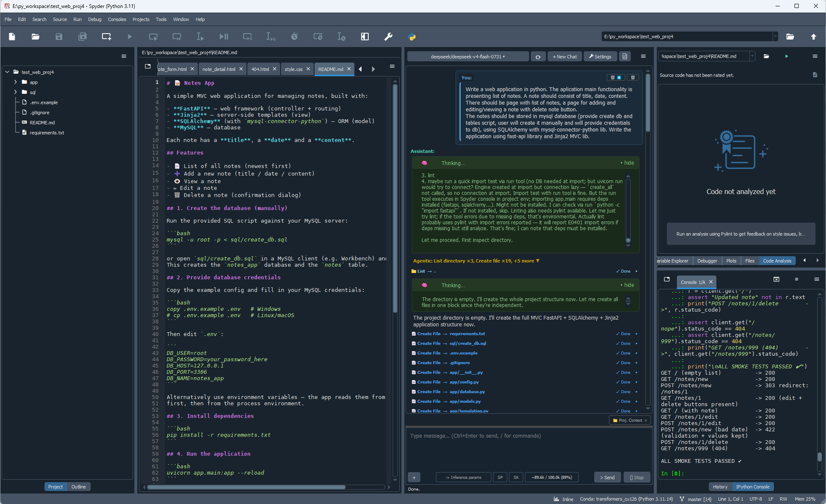Click the plus button below the chat input
826x504 pixels.
414,477
